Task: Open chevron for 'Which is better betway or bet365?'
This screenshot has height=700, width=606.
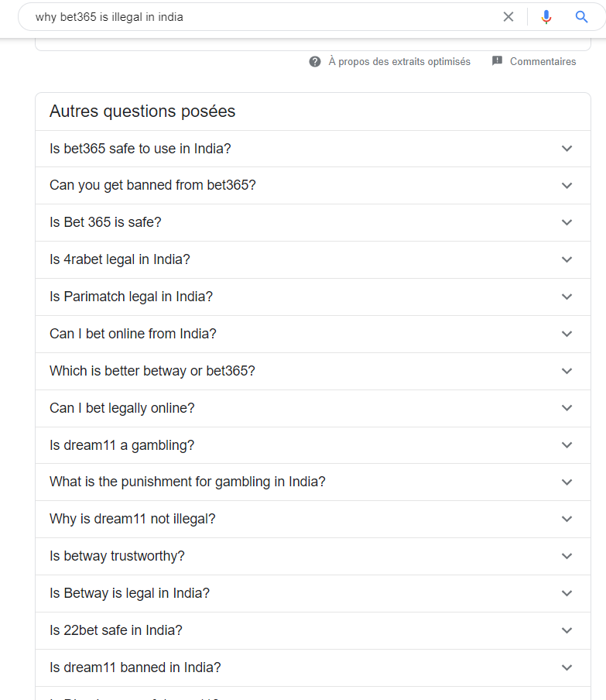Action: click(567, 371)
